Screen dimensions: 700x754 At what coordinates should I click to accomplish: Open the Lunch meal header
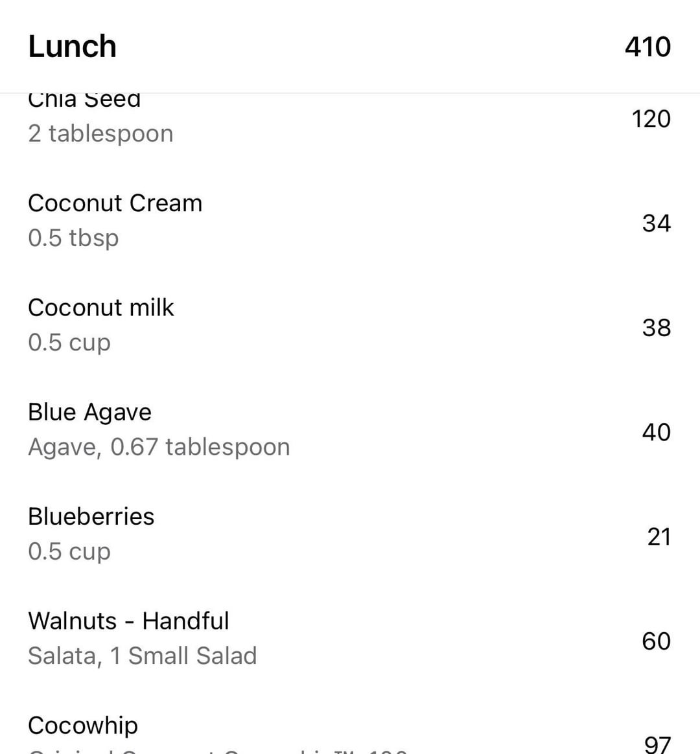tap(350, 46)
